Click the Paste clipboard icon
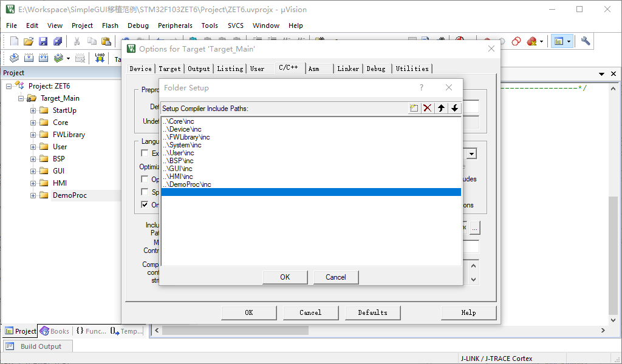This screenshot has width=622, height=364. 106,41
